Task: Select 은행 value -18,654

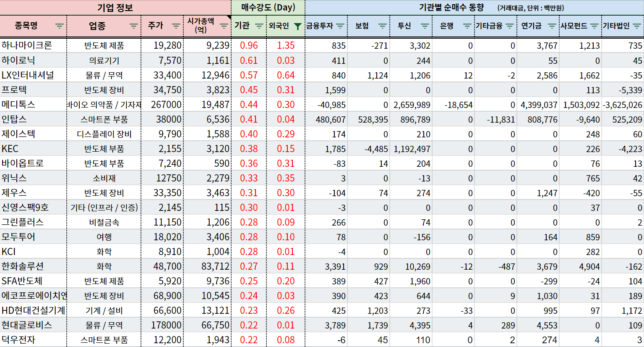Action: point(454,105)
